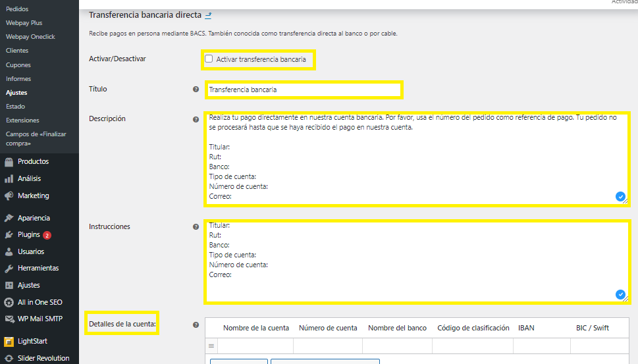This screenshot has width=638, height=364.
Task: Select Cupones in the sidebar
Action: (x=18, y=65)
